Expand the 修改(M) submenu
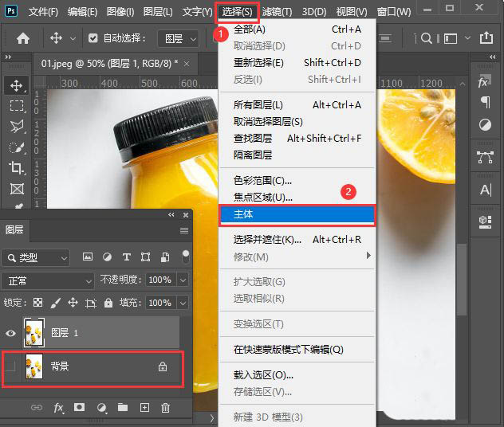 297,257
